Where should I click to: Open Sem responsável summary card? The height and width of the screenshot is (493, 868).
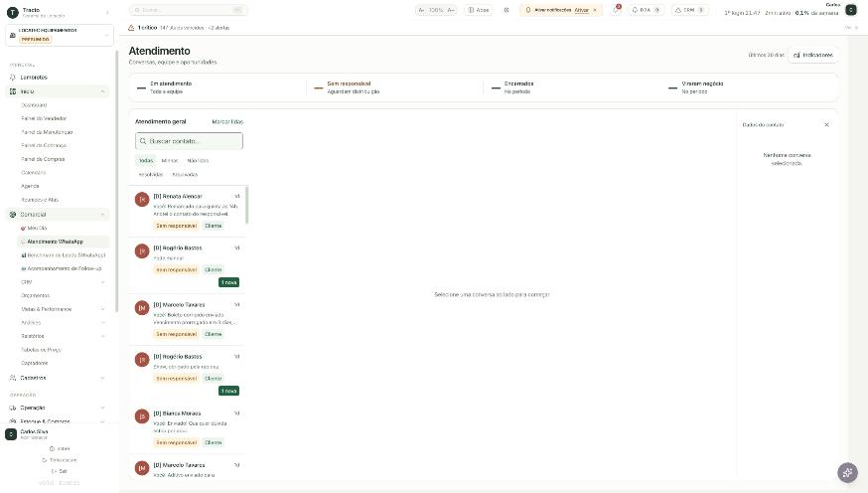tap(394, 87)
